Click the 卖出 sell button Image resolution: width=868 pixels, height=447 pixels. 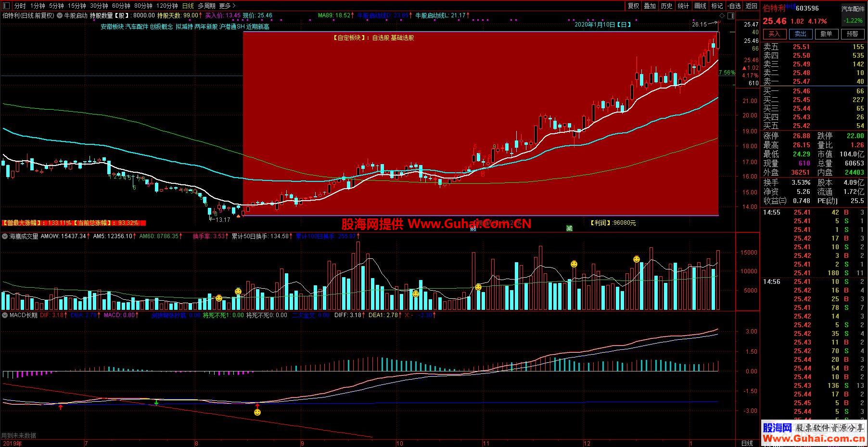(x=800, y=34)
